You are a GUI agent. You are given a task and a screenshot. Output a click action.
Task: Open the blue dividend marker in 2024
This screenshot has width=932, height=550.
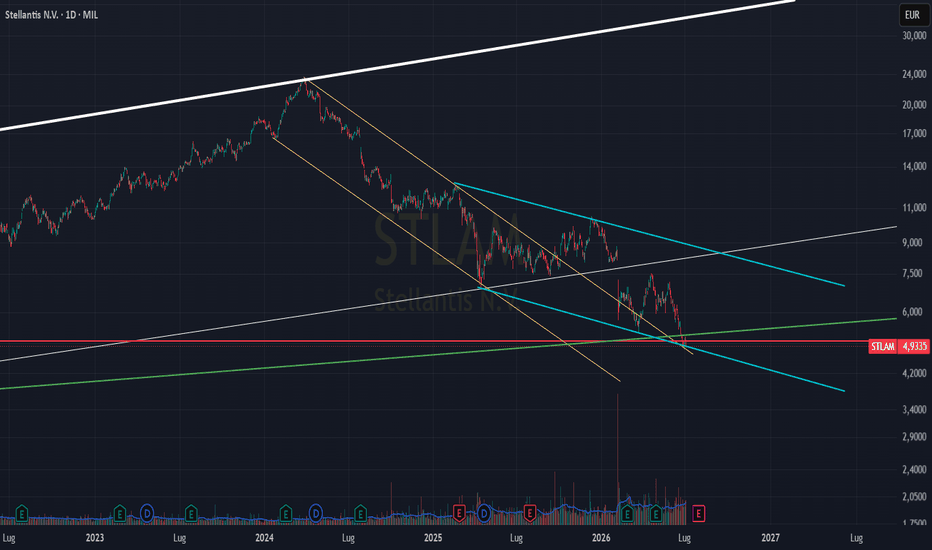click(316, 513)
